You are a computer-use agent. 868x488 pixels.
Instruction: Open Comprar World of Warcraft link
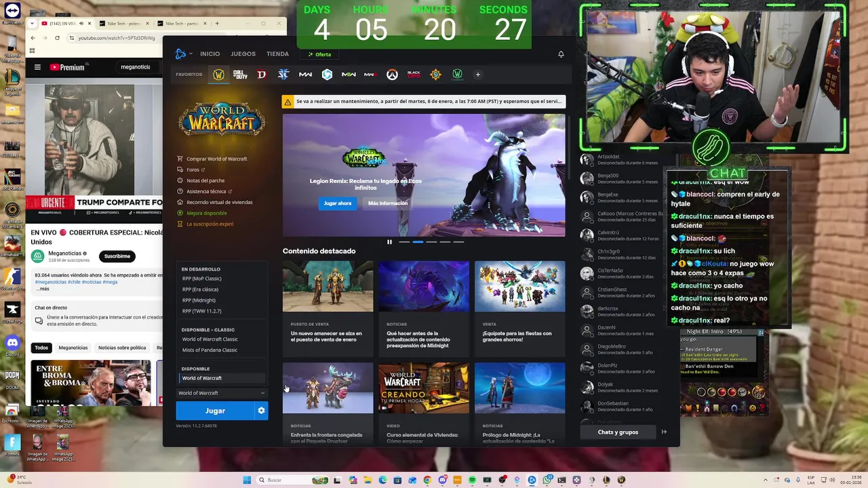pyautogui.click(x=216, y=159)
